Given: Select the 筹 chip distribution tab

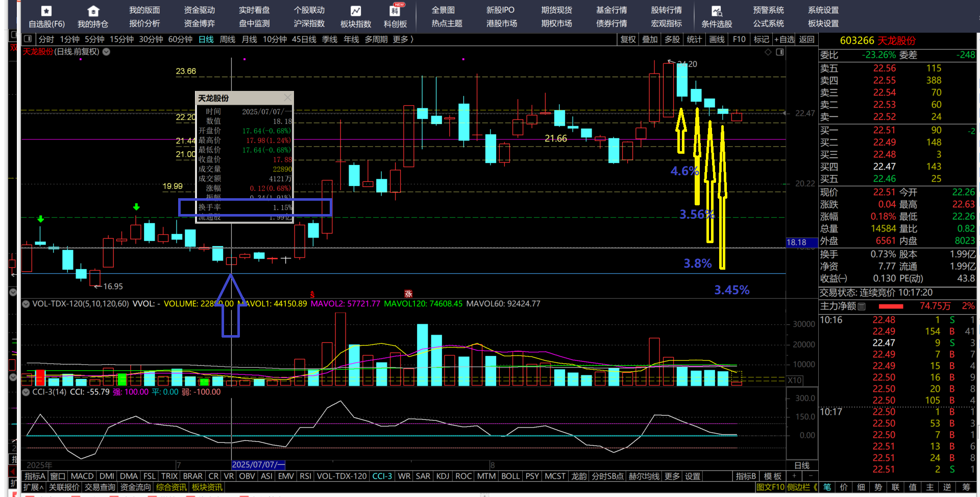Looking at the screenshot, I should [966, 487].
